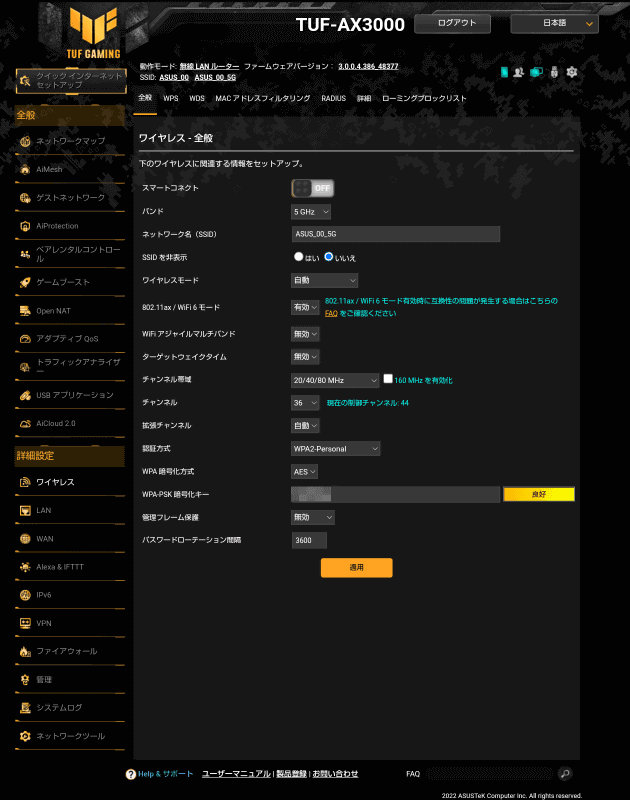
Task: Click the guest users status icon in header
Action: (519, 72)
